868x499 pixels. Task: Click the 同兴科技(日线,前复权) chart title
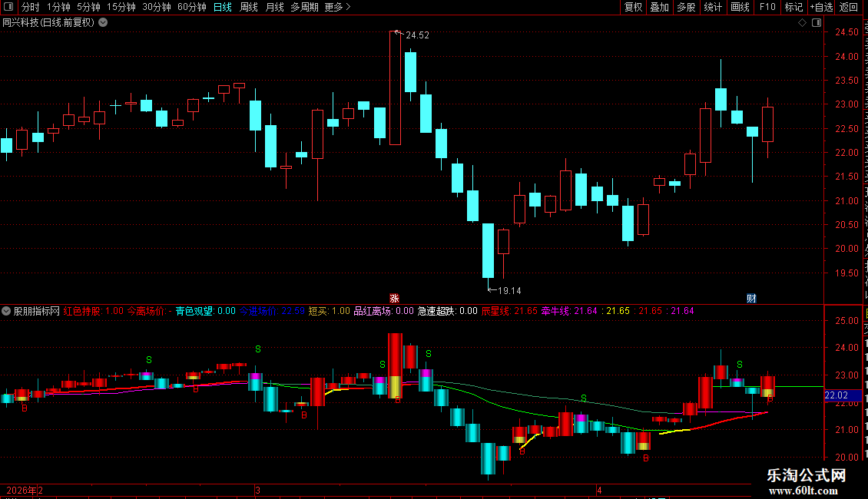point(48,23)
